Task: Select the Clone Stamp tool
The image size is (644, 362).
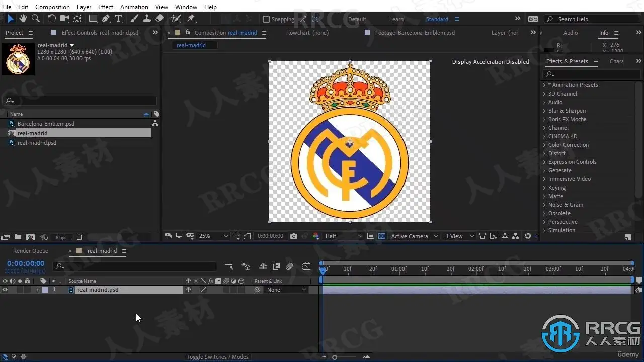Action: (x=147, y=19)
